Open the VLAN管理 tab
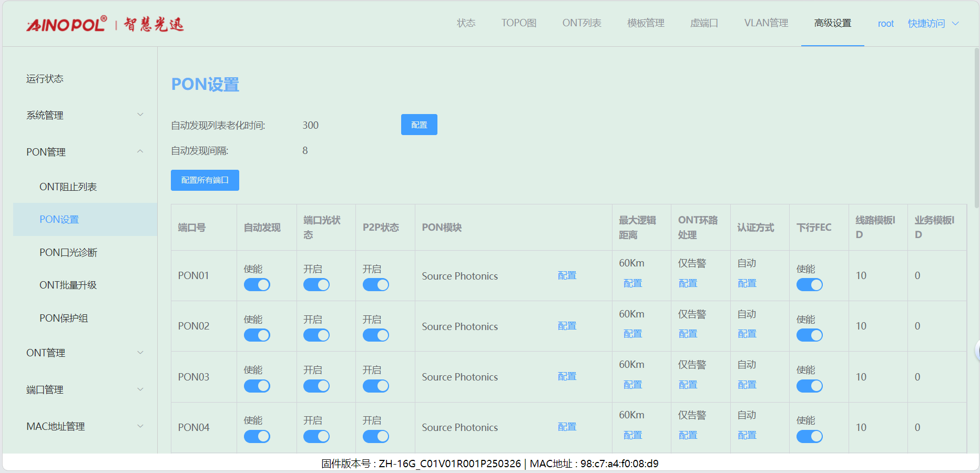This screenshot has width=980, height=473. pyautogui.click(x=765, y=23)
